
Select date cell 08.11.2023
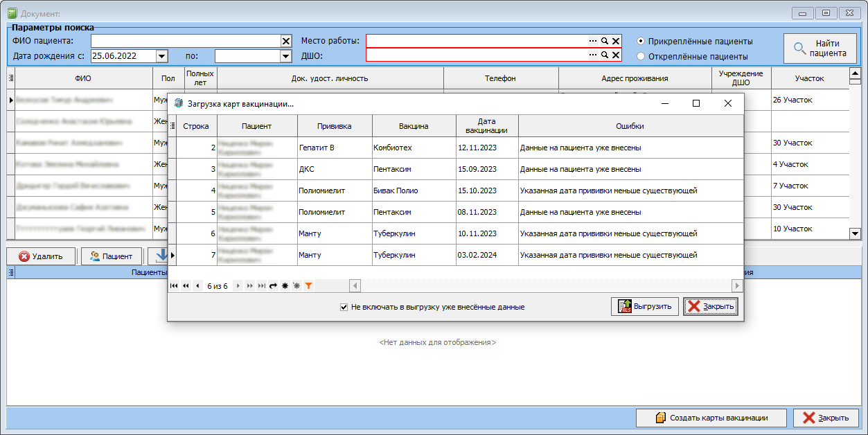[487, 212]
